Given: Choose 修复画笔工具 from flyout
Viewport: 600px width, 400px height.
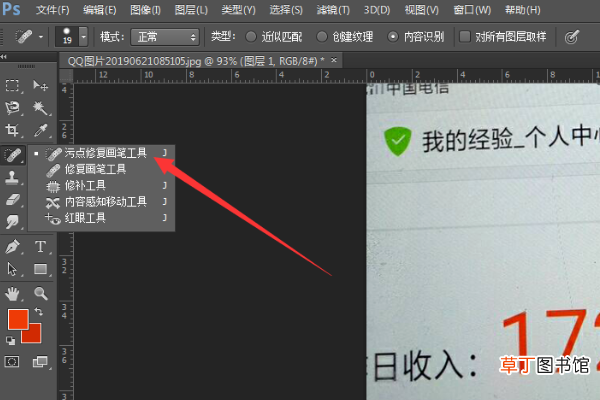Looking at the screenshot, I should coord(102,169).
